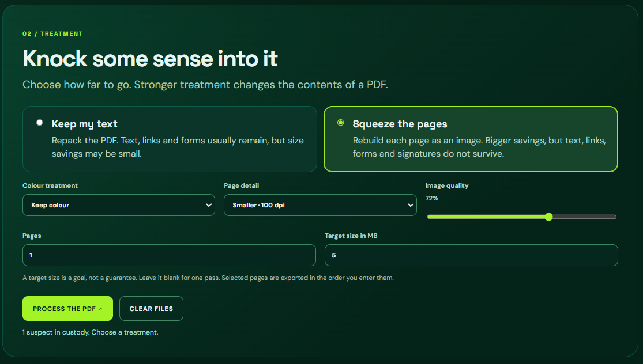Select the Squeeze the pages radio option
643x364 pixels.
click(x=340, y=123)
